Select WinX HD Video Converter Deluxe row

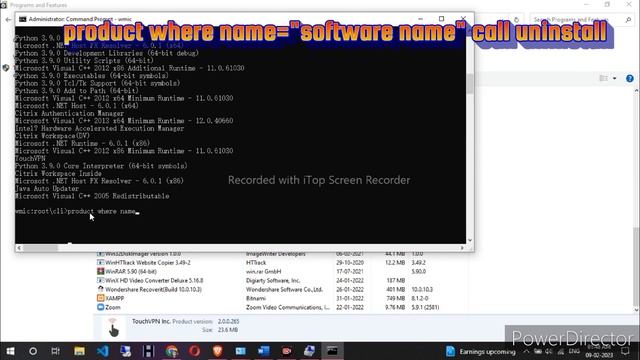pyautogui.click(x=282, y=280)
